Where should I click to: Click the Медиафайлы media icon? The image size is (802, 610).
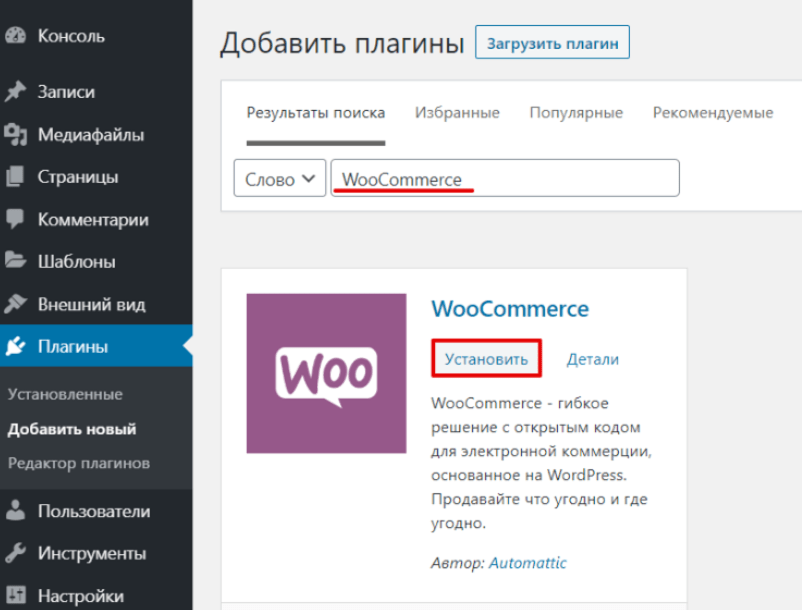click(x=15, y=134)
